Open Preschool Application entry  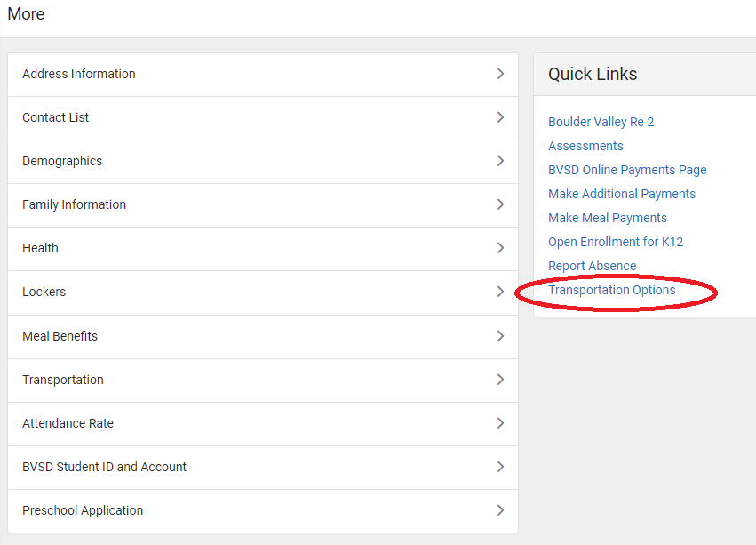tap(263, 510)
